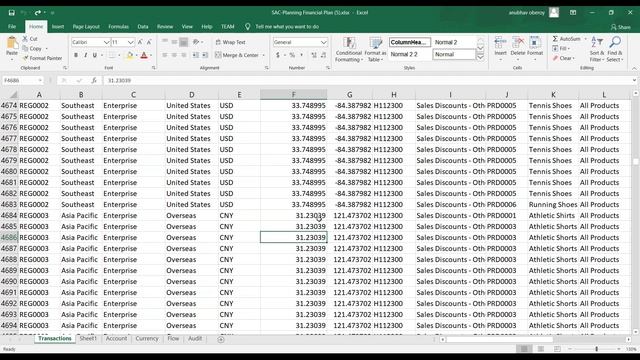The width and height of the screenshot is (640, 360).
Task: Switch to the Insert ribbon tab
Action: click(58, 27)
